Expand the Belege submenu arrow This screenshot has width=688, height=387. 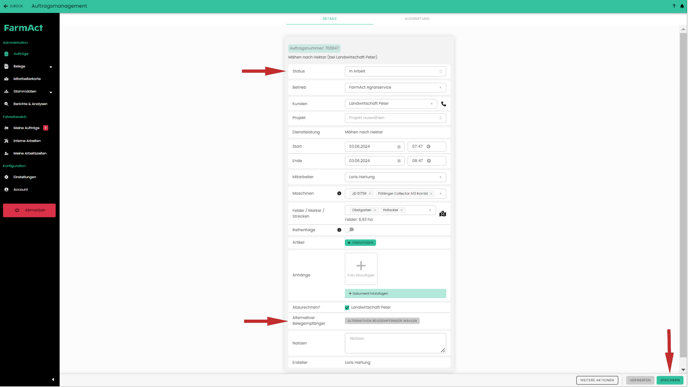click(51, 67)
